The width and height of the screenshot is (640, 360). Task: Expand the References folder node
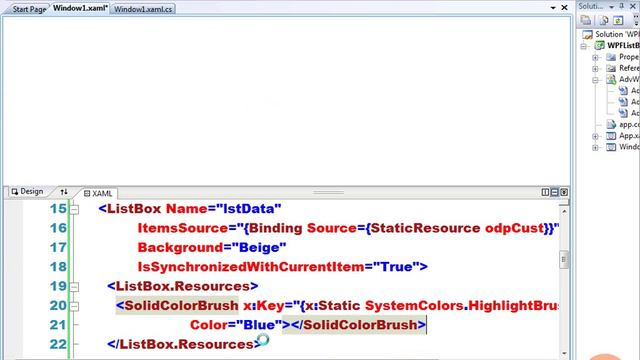coord(596,69)
